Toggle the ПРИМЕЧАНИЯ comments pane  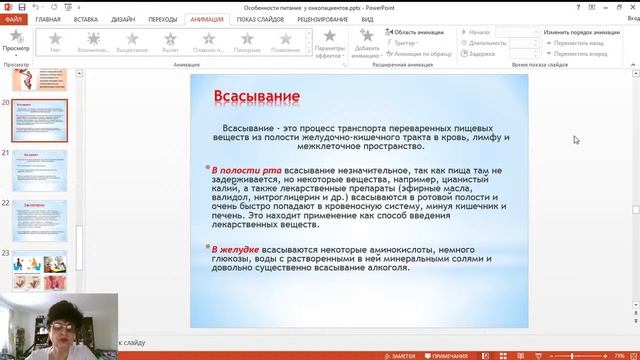click(x=446, y=356)
